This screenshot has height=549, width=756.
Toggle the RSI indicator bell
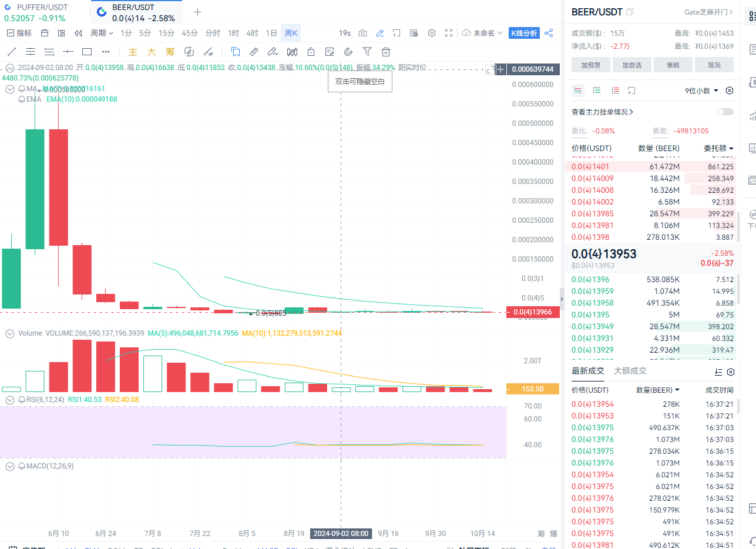(22, 400)
